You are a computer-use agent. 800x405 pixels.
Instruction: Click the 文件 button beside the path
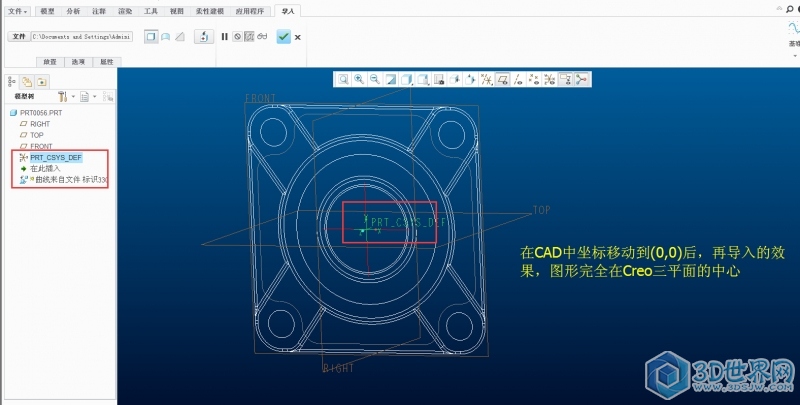coord(18,36)
